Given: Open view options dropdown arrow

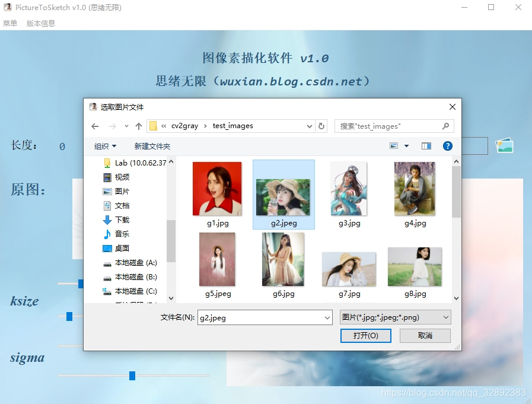Looking at the screenshot, I should click(x=406, y=146).
